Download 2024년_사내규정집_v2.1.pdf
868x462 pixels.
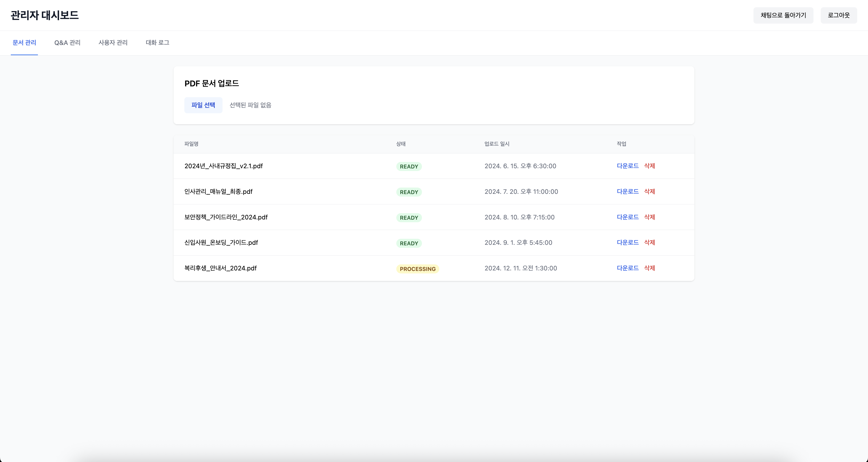click(627, 166)
